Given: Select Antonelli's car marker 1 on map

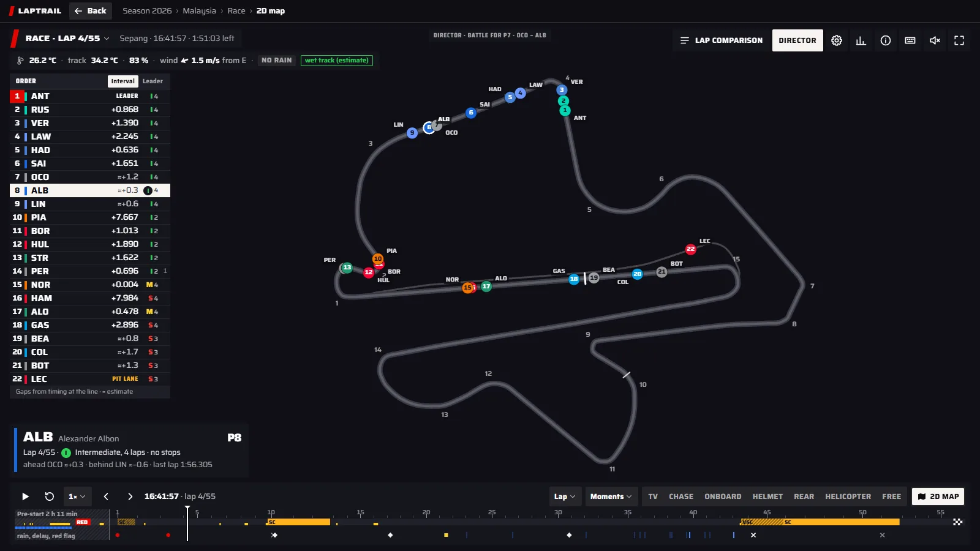Looking at the screenshot, I should pos(565,110).
